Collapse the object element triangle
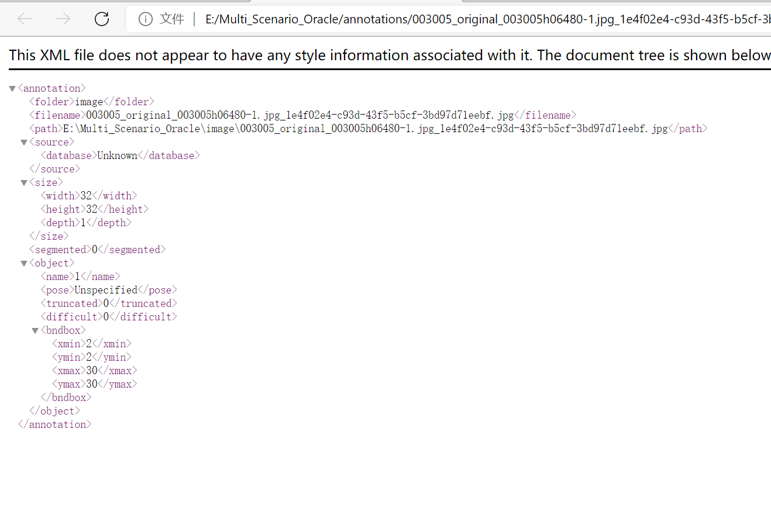Viewport: 771px width, 532px height. 24,263
